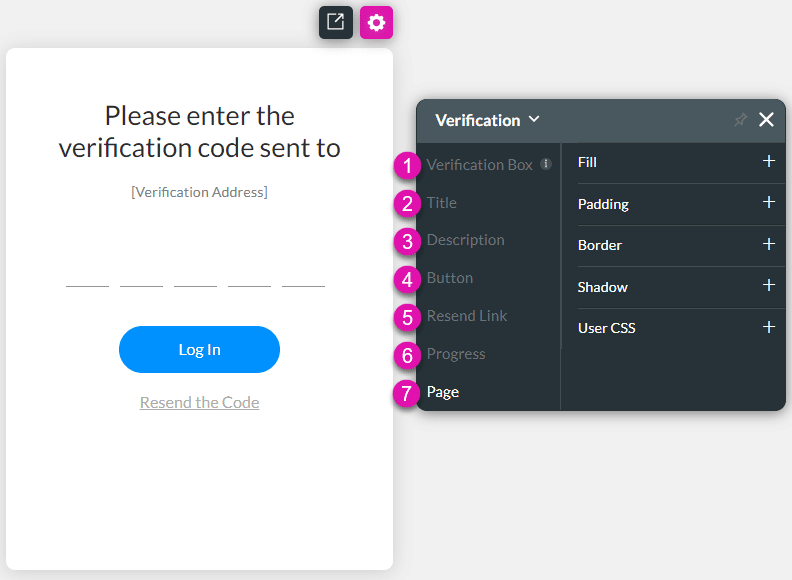Image resolution: width=792 pixels, height=580 pixels.
Task: Select the Verification Box tab
Action: [479, 165]
